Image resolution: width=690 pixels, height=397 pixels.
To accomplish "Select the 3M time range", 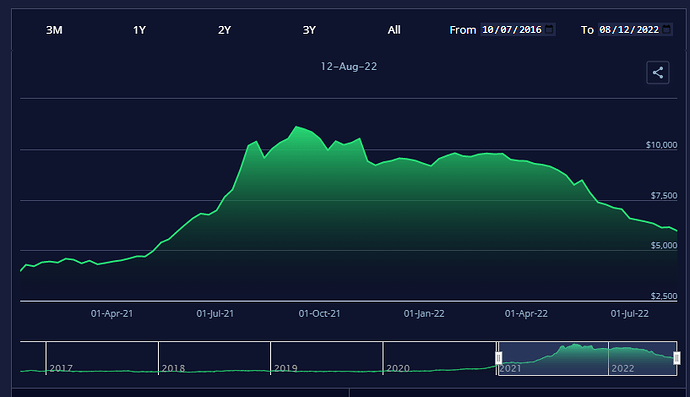I will pos(54,30).
